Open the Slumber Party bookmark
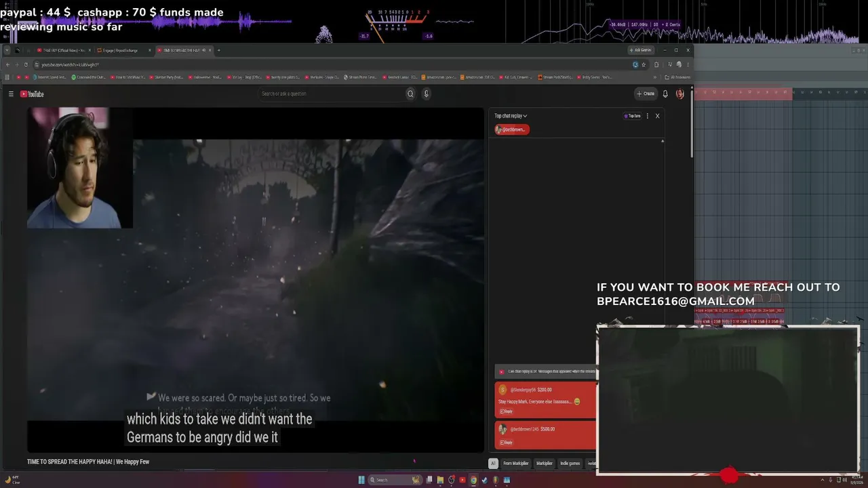This screenshot has height=488, width=868. [167, 77]
